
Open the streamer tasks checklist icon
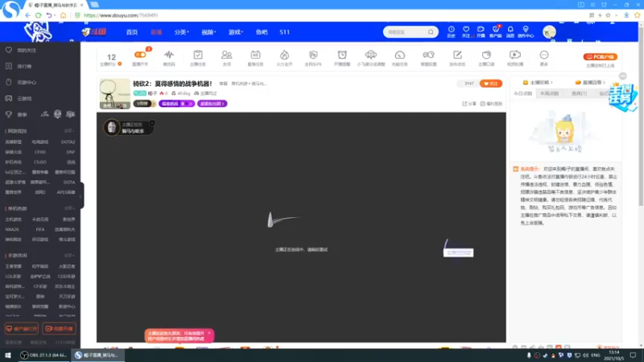198,55
